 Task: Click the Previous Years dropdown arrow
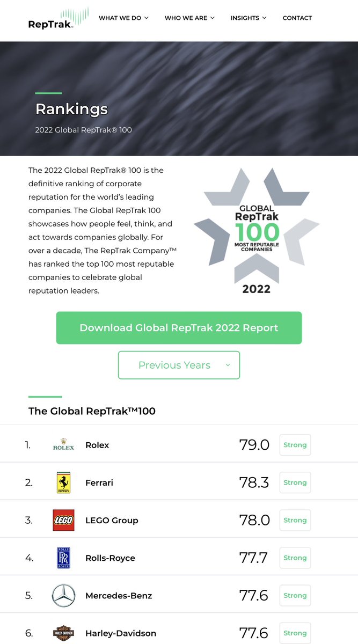(228, 365)
